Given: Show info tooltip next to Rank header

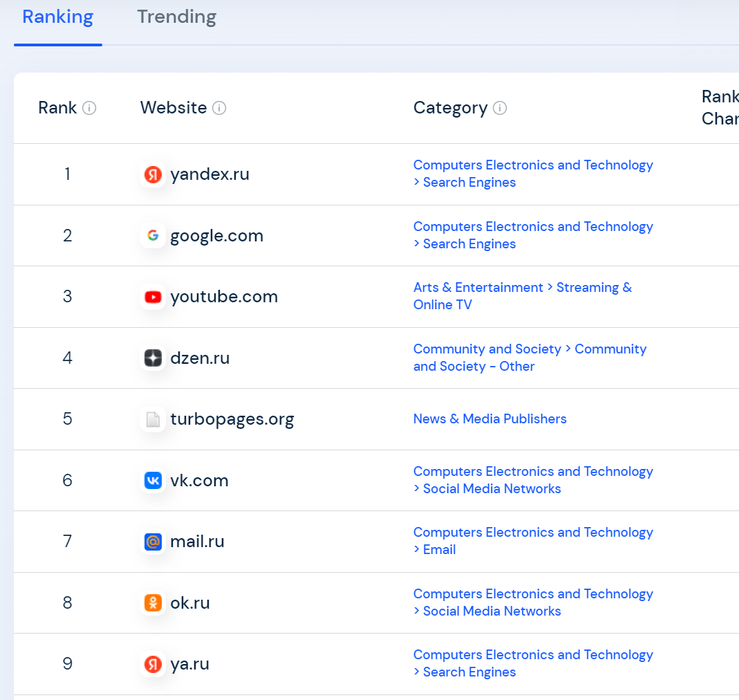Looking at the screenshot, I should [89, 108].
